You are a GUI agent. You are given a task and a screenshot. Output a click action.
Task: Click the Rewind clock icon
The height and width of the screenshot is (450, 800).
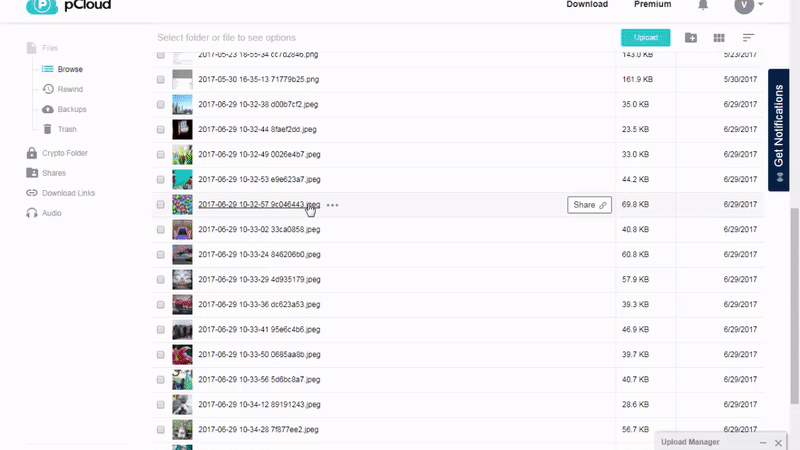tap(48, 89)
